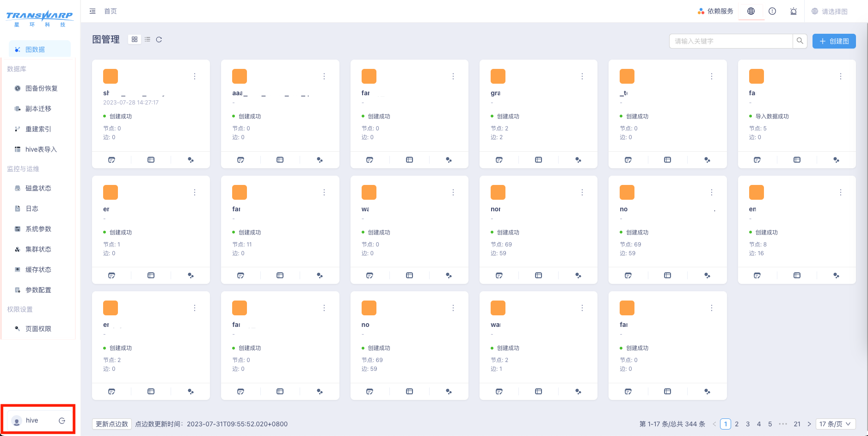Open the 17 条/页 page size dropdown
868x436 pixels.
tap(836, 424)
